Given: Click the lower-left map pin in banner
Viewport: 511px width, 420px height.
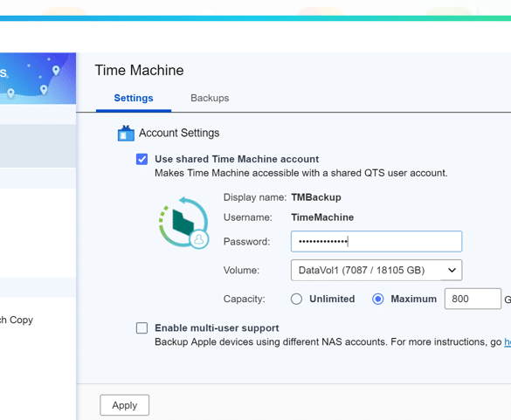Looking at the screenshot, I should click(10, 93).
